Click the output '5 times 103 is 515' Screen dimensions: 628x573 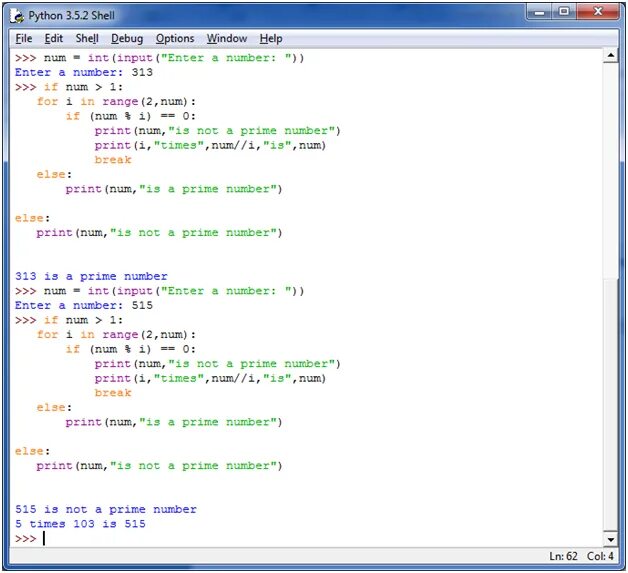[x=80, y=524]
